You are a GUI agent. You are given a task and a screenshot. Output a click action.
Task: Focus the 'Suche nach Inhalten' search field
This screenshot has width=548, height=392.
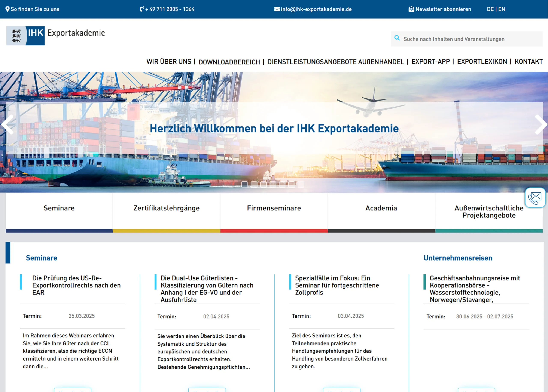click(x=467, y=39)
